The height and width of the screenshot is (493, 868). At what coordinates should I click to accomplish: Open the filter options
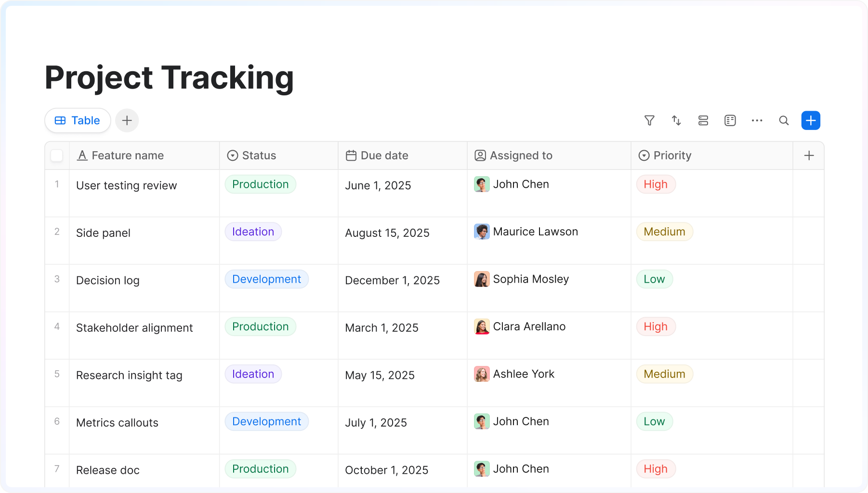(x=649, y=120)
